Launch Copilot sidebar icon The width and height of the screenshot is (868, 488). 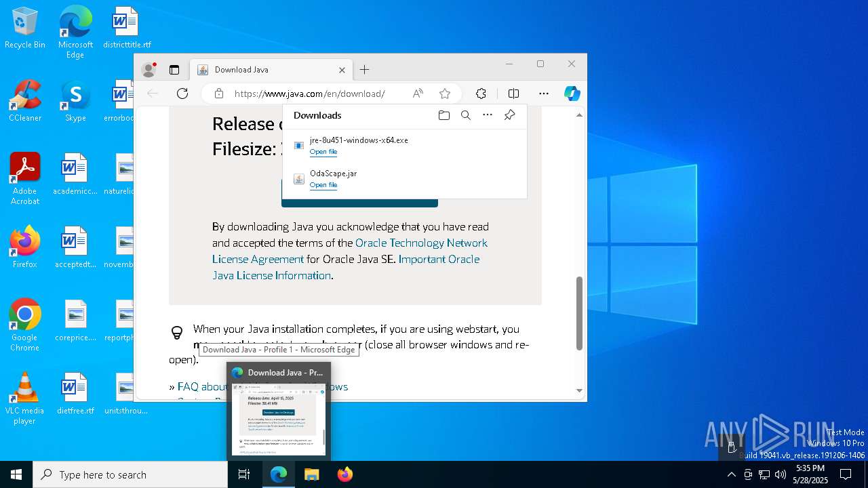[572, 94]
